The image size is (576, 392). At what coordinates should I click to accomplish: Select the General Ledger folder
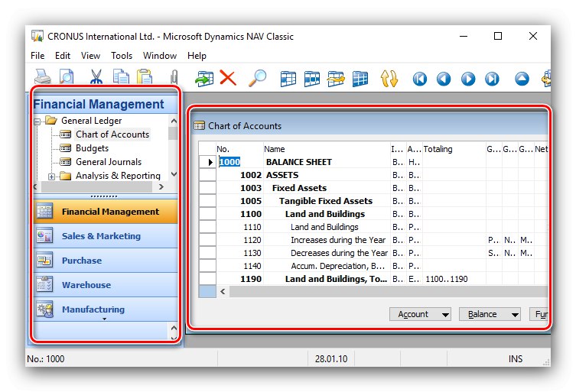coord(92,121)
